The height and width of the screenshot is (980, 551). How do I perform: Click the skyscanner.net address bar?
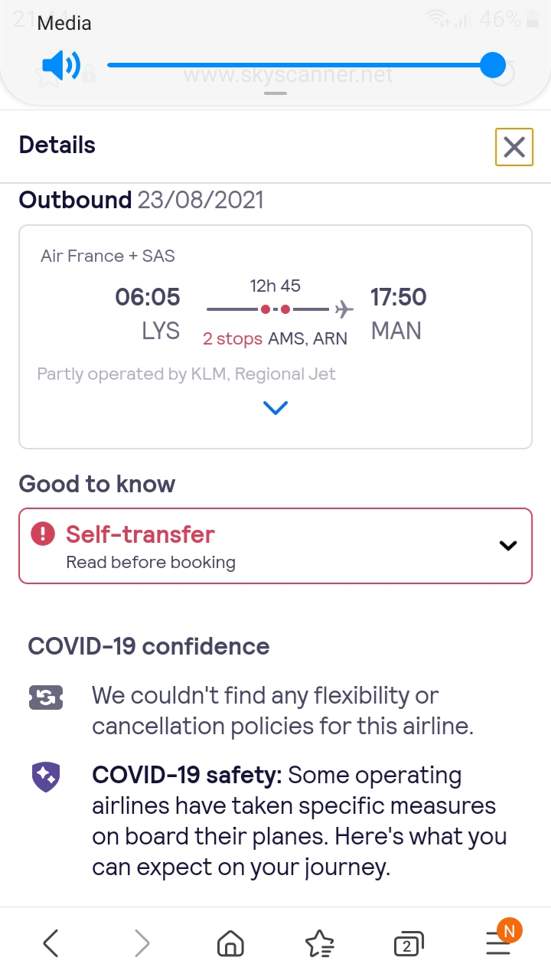(x=288, y=76)
